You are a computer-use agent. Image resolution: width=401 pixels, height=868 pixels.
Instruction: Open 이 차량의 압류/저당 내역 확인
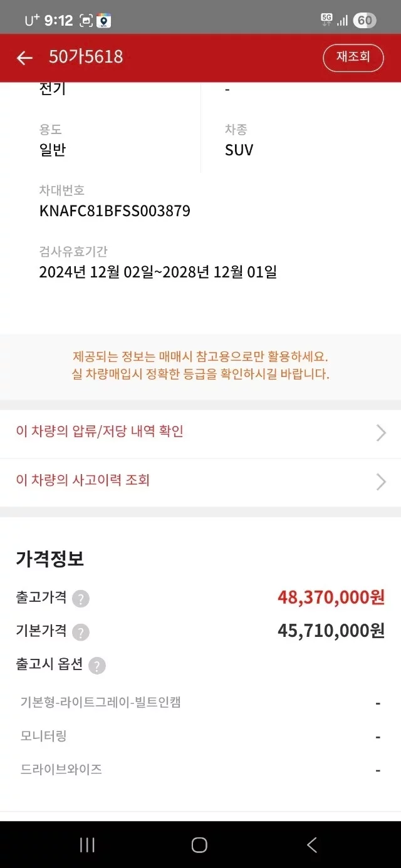[100, 431]
